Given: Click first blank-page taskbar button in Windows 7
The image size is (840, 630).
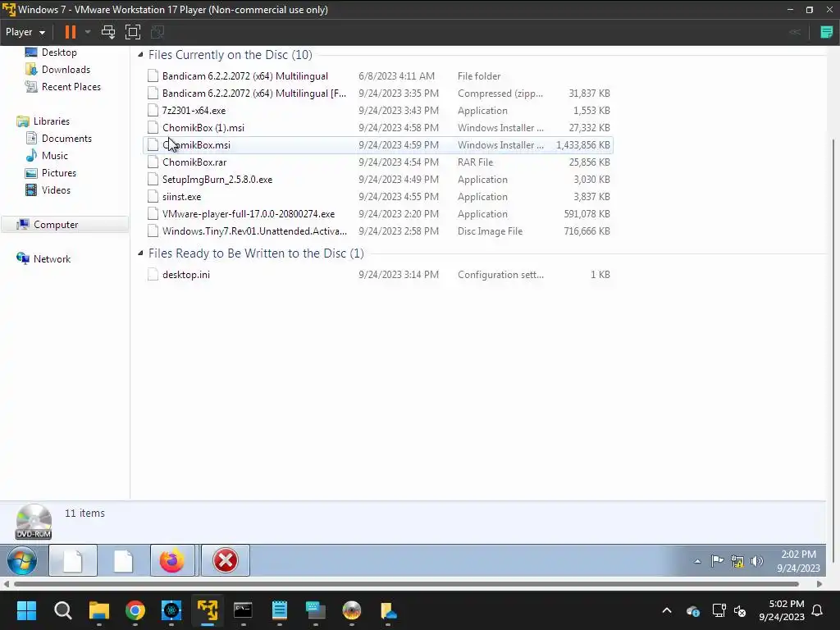Looking at the screenshot, I should tap(73, 561).
